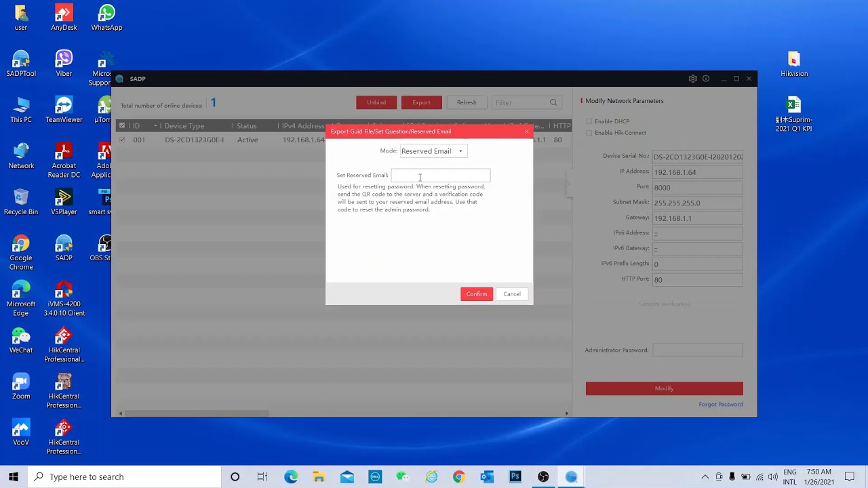Open Outlook from the taskbar
Screen dimensions: 868x488
tap(487, 476)
